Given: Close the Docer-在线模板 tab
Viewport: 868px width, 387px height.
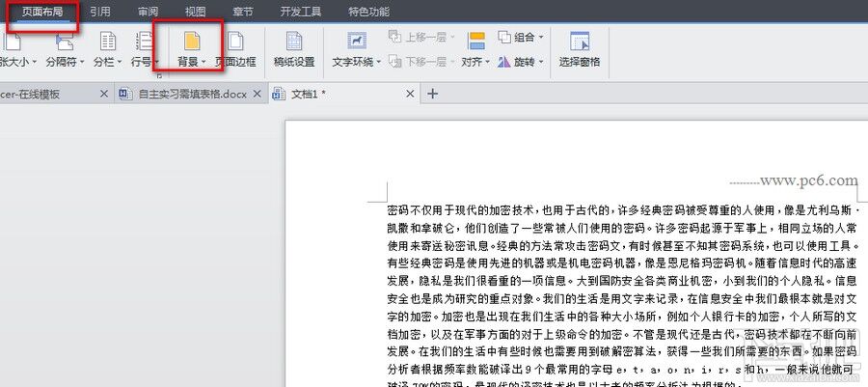Looking at the screenshot, I should pos(103,95).
